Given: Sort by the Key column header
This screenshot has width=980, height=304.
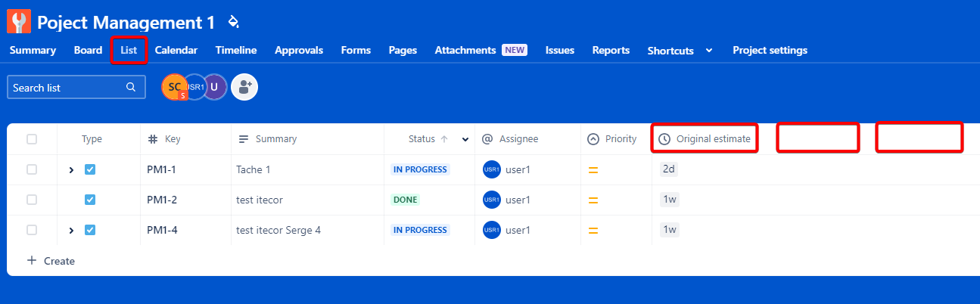Looking at the screenshot, I should [x=164, y=139].
